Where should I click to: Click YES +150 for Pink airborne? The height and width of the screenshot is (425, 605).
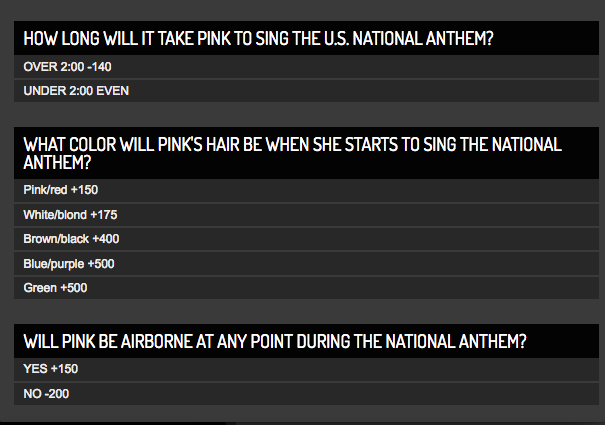[x=306, y=369]
